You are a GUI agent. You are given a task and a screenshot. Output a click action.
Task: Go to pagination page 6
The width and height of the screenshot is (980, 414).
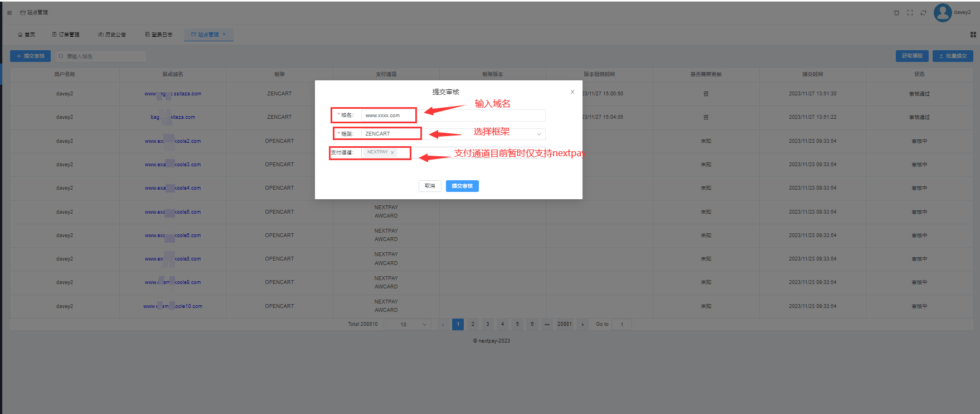coord(532,324)
